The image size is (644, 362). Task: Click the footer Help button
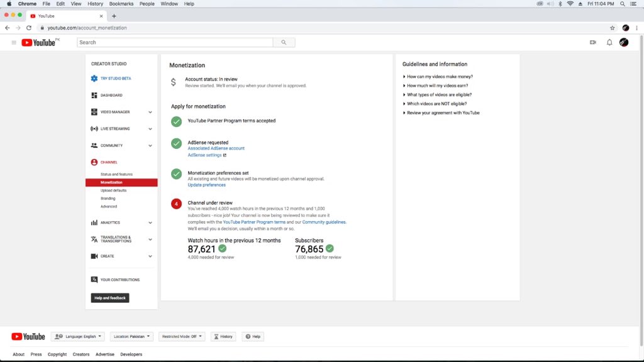pyautogui.click(x=253, y=337)
